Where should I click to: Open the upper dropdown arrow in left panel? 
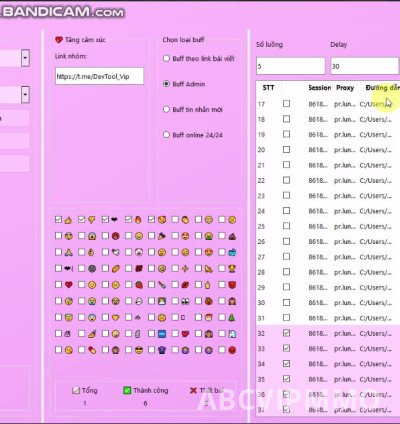25,58
